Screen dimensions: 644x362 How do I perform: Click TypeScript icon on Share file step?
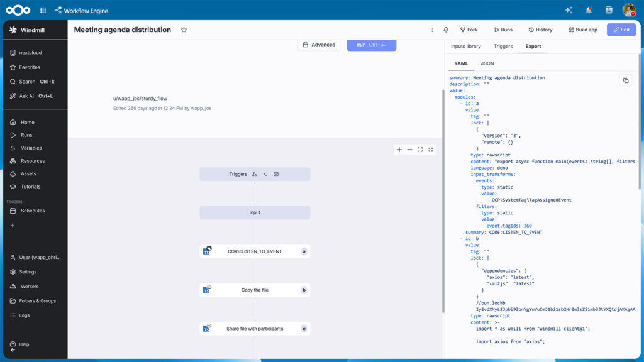[206, 328]
